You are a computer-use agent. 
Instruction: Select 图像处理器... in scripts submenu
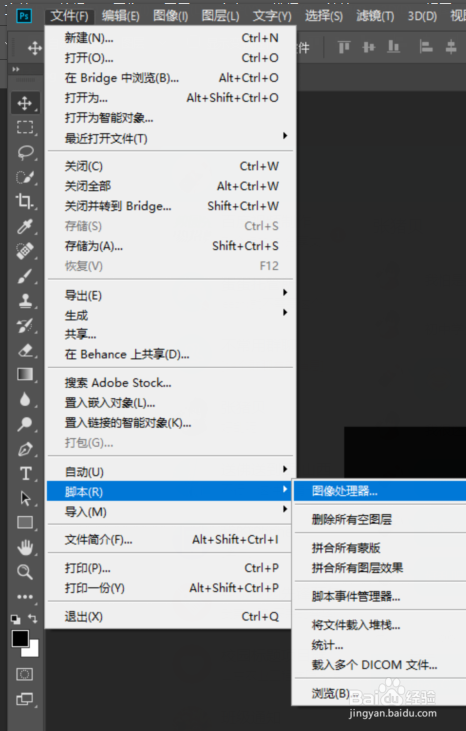coord(380,491)
